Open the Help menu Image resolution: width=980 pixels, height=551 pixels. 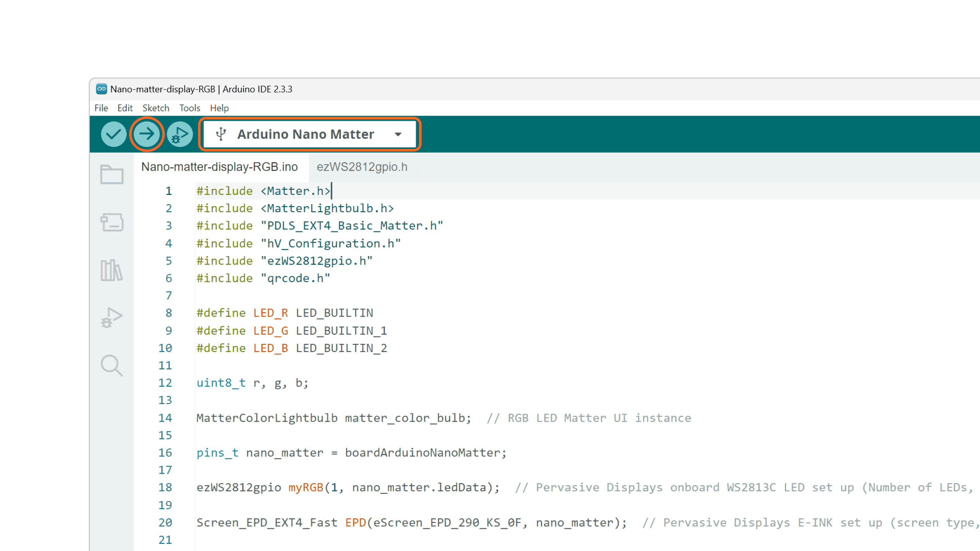pyautogui.click(x=219, y=108)
